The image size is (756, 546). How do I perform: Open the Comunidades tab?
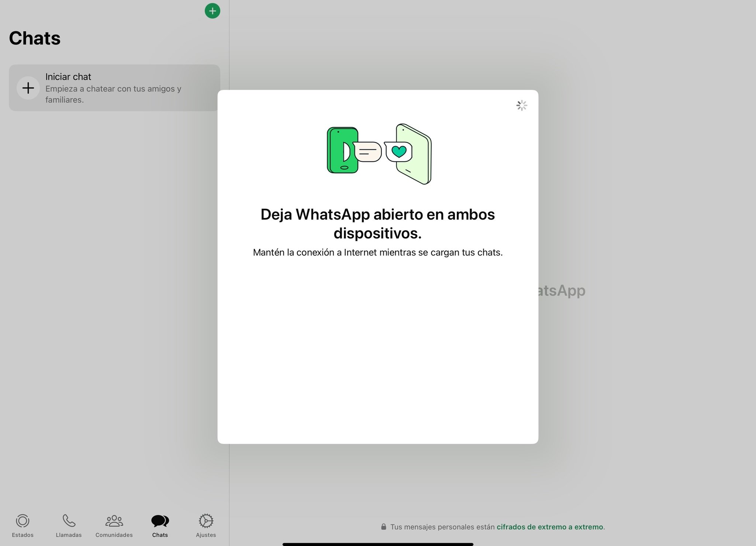click(x=114, y=525)
